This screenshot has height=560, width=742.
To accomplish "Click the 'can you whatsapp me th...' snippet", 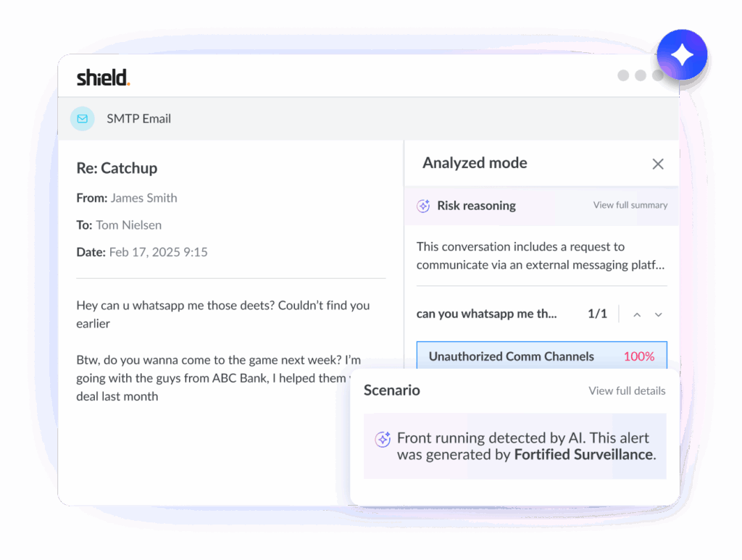I will tap(486, 314).
